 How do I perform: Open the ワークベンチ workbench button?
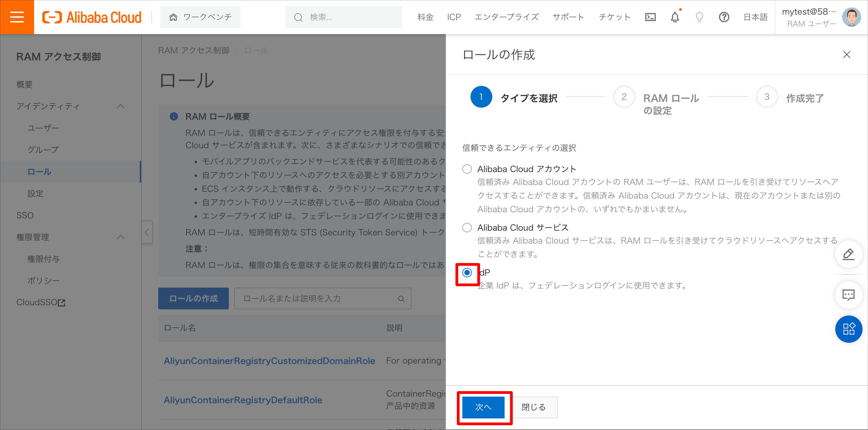(200, 17)
